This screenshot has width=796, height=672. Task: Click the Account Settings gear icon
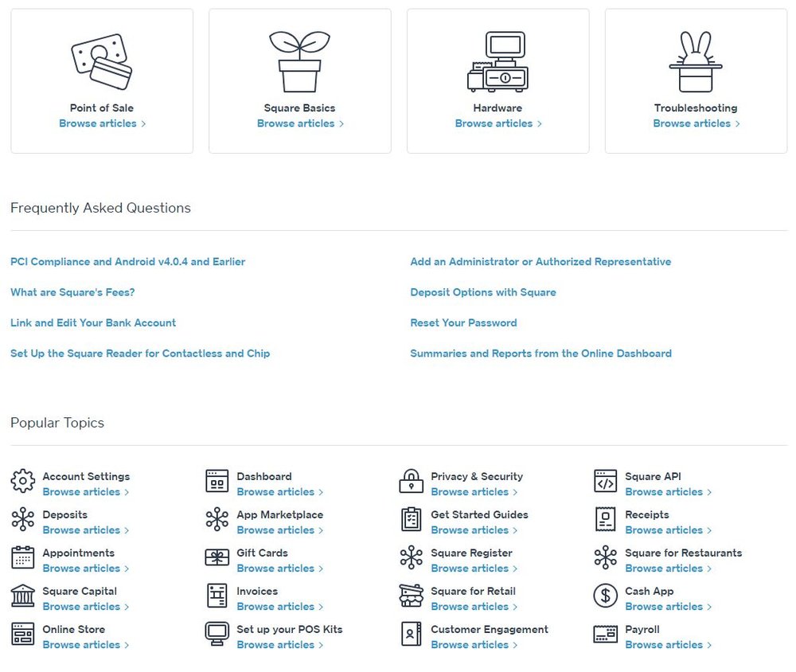click(23, 481)
